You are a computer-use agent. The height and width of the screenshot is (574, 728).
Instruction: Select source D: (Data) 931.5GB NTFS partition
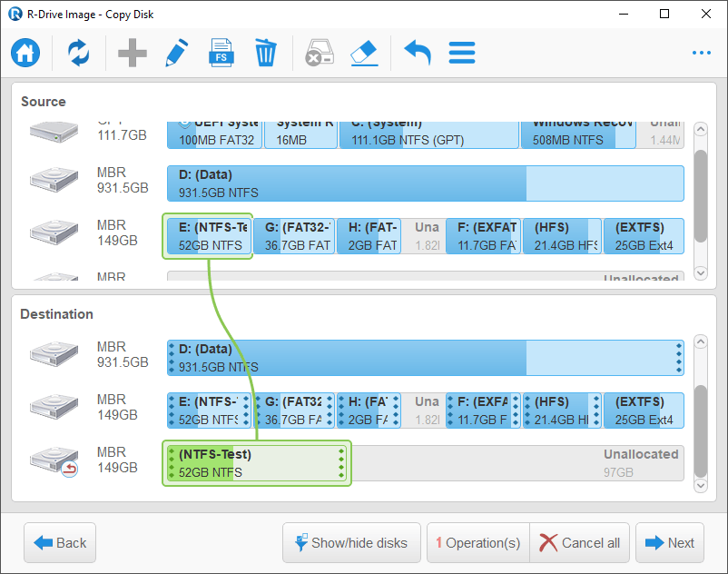[x=426, y=183]
